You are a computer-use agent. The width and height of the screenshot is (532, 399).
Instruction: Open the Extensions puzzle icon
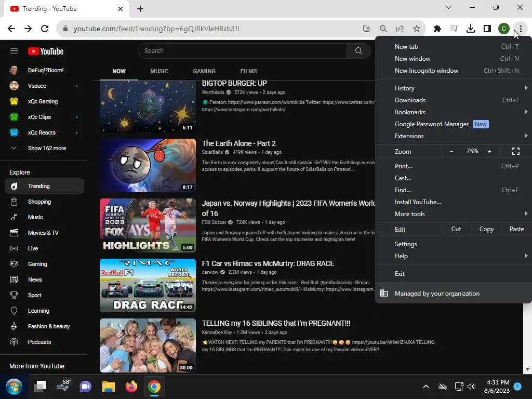pyautogui.click(x=437, y=29)
